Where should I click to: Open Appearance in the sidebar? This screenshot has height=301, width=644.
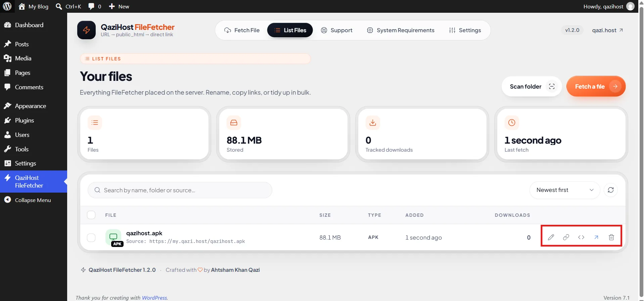click(34, 106)
